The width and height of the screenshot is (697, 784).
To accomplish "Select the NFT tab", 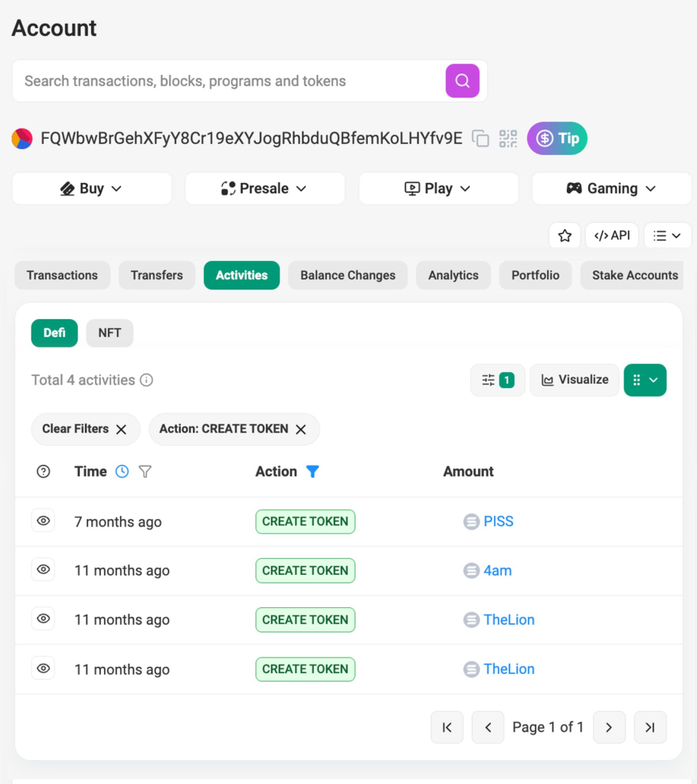I will (110, 333).
